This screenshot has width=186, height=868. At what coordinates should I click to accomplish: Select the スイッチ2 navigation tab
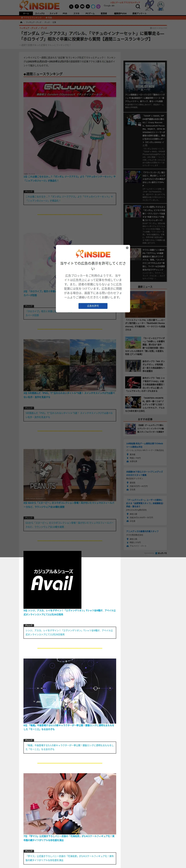pos(40,13)
